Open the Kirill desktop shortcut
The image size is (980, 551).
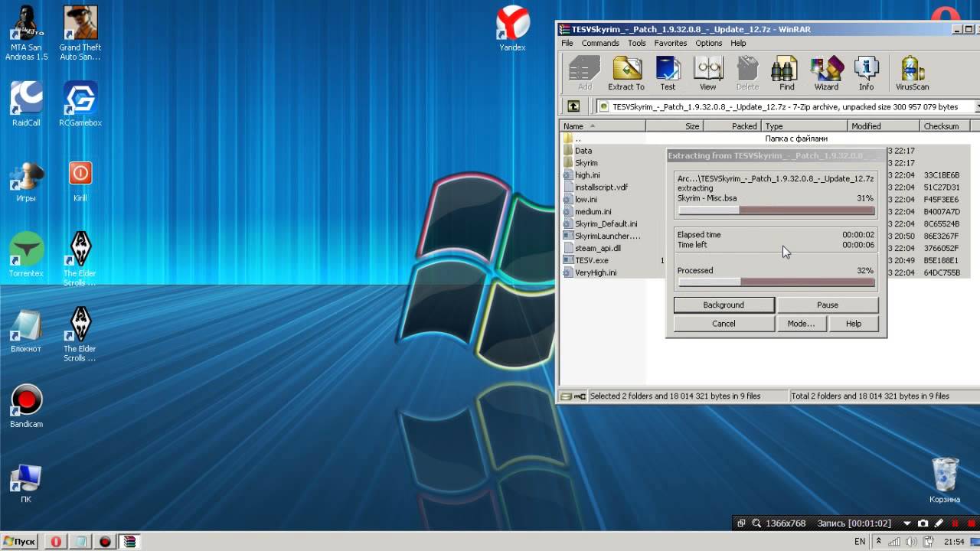[80, 181]
